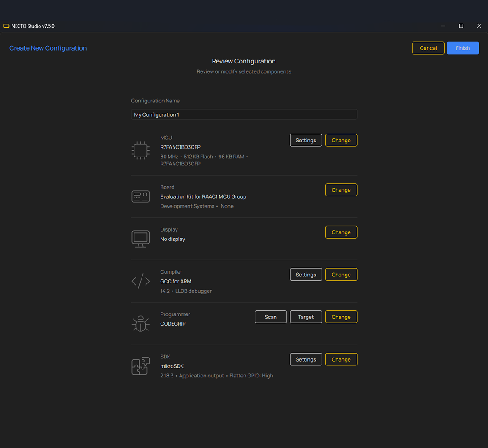Viewport: 488px width, 448px height.
Task: Click the Configuration Name label
Action: [x=155, y=101]
